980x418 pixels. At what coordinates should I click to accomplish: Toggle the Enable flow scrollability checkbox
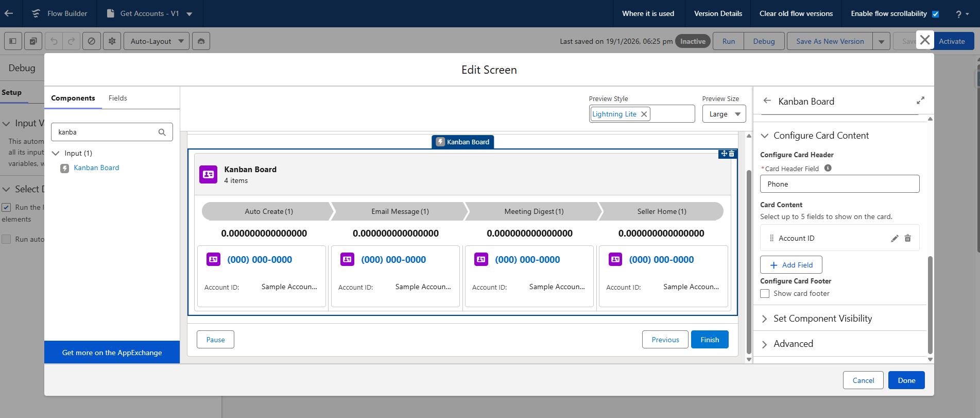tap(936, 14)
